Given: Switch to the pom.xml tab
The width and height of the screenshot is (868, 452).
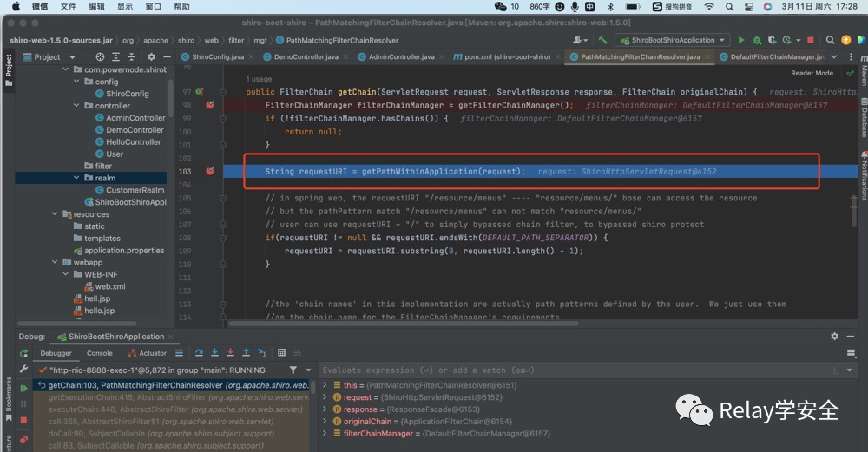Looking at the screenshot, I should [x=506, y=56].
